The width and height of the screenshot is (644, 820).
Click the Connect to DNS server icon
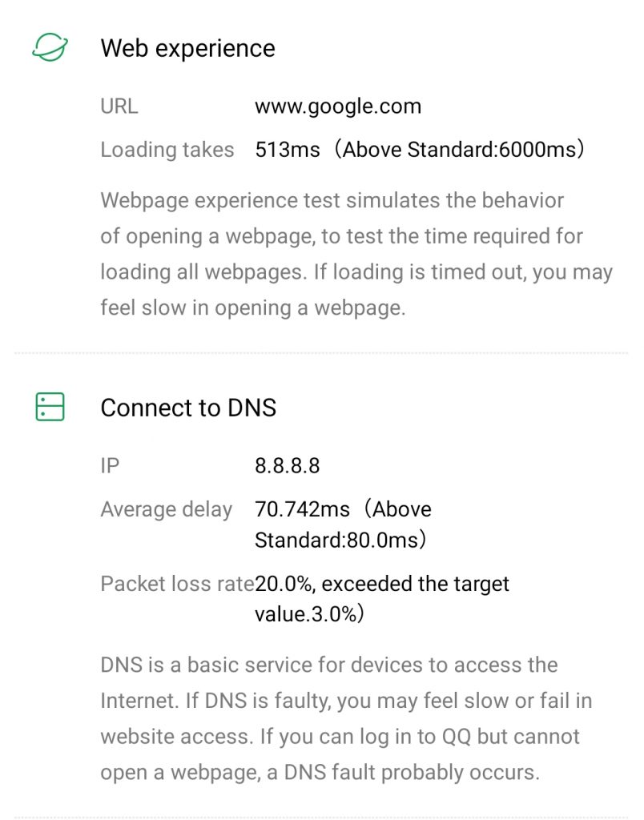[x=50, y=407]
